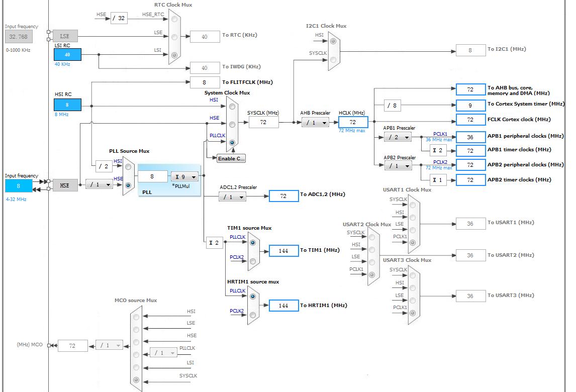The image size is (576, 392).
Task: Click the APB2 peripheral clocks value 72
Action: pyautogui.click(x=470, y=165)
